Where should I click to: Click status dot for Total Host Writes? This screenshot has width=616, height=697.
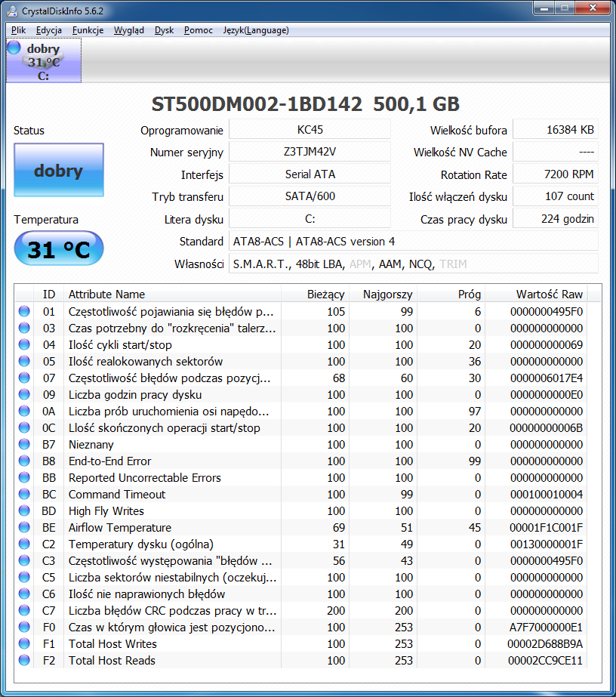tap(24, 643)
